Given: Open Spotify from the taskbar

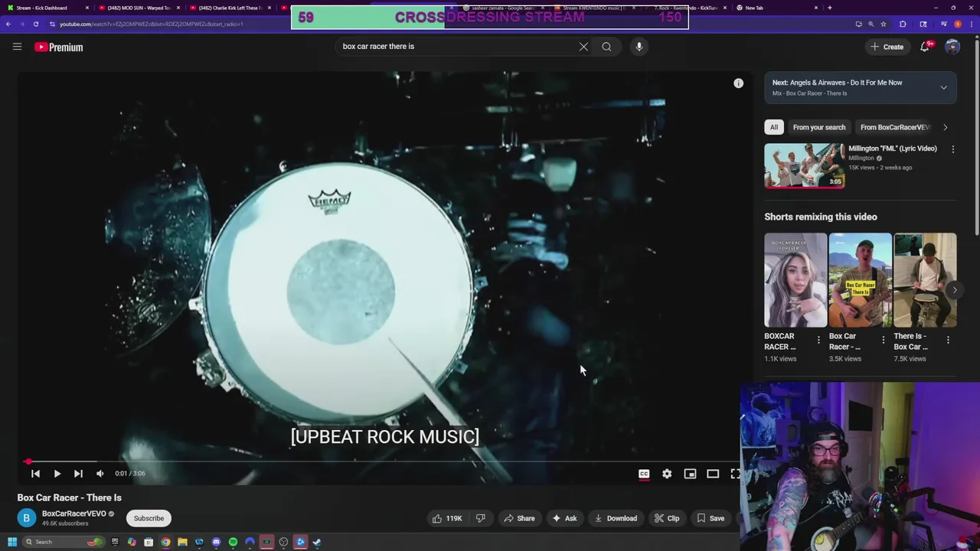Looking at the screenshot, I should click(233, 542).
